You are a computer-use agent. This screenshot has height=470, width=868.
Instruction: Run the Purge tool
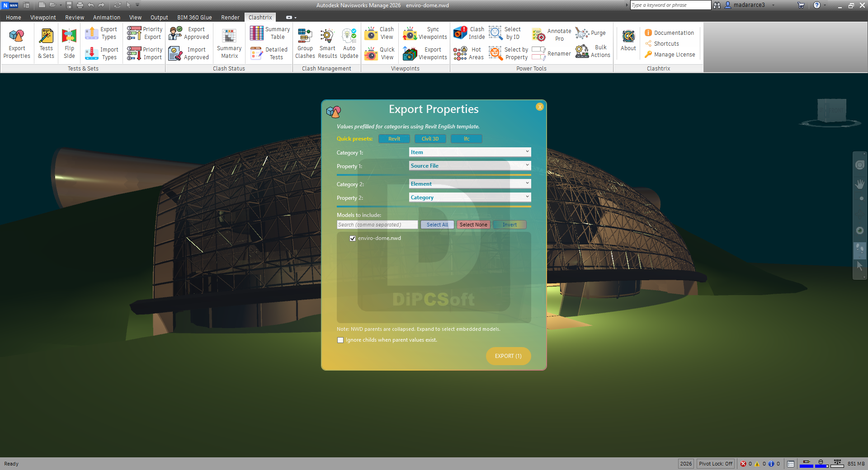pyautogui.click(x=590, y=33)
